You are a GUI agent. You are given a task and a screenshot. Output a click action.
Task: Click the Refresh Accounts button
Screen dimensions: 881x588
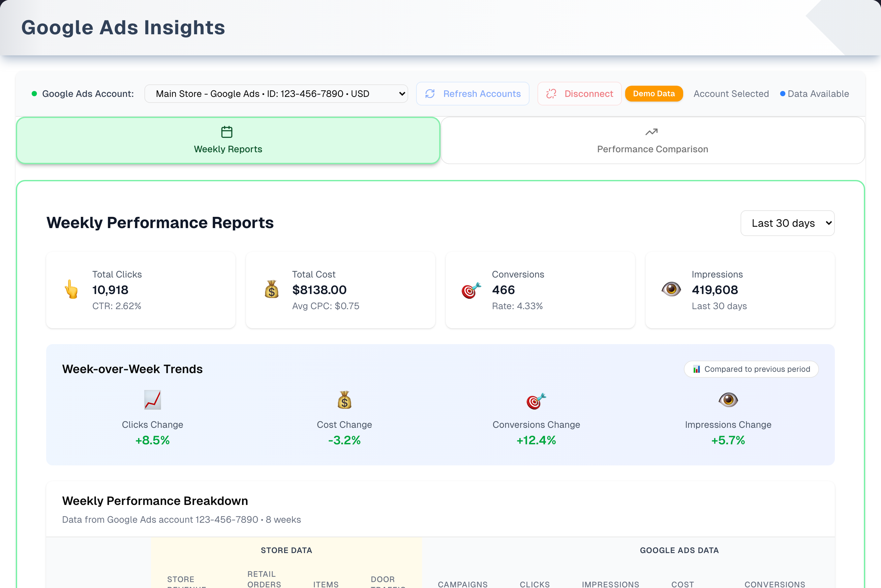click(x=472, y=94)
